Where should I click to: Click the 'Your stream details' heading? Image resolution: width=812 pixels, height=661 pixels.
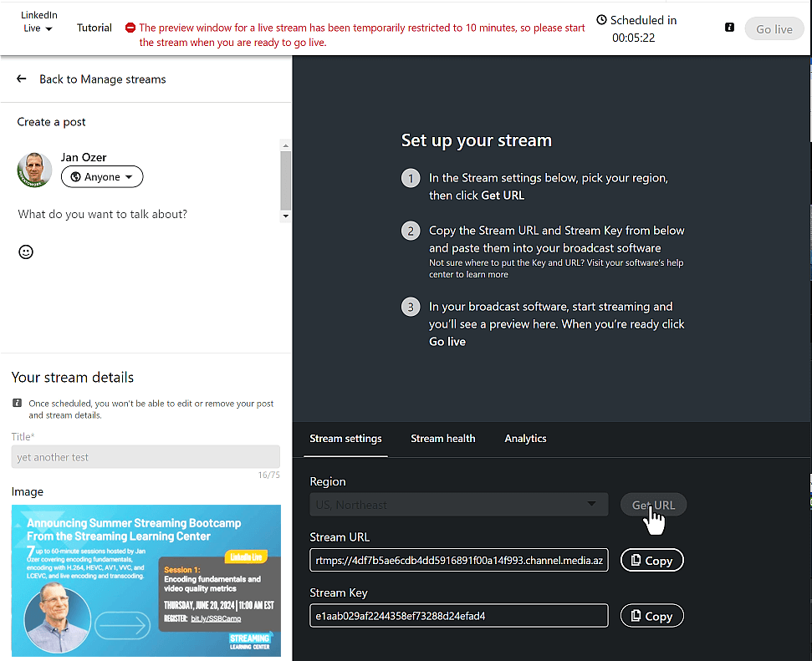73,378
